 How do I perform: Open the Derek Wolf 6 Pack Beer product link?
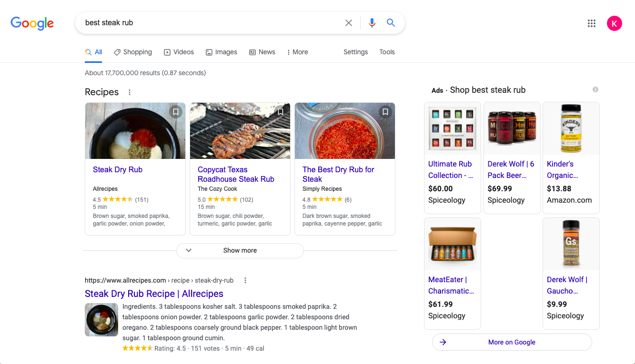[511, 170]
